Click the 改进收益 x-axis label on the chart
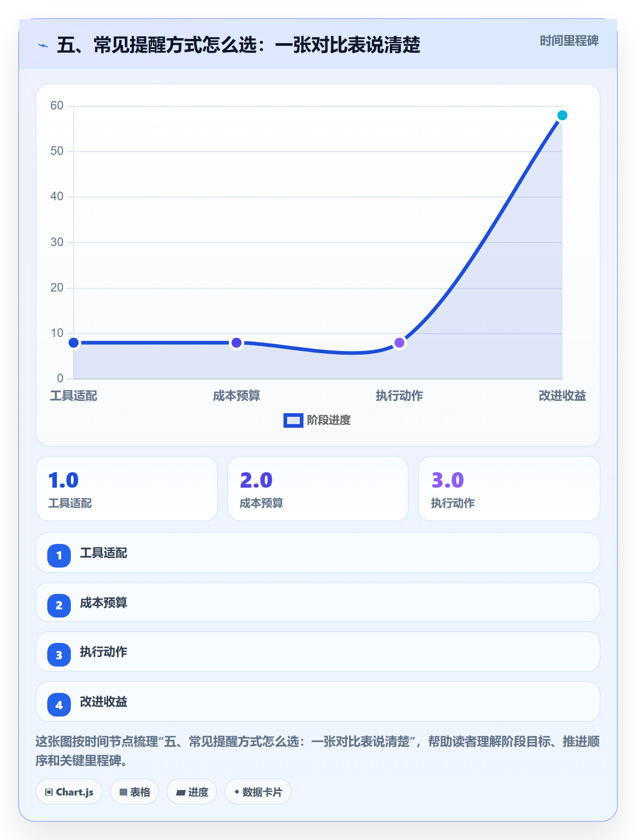 tap(562, 396)
